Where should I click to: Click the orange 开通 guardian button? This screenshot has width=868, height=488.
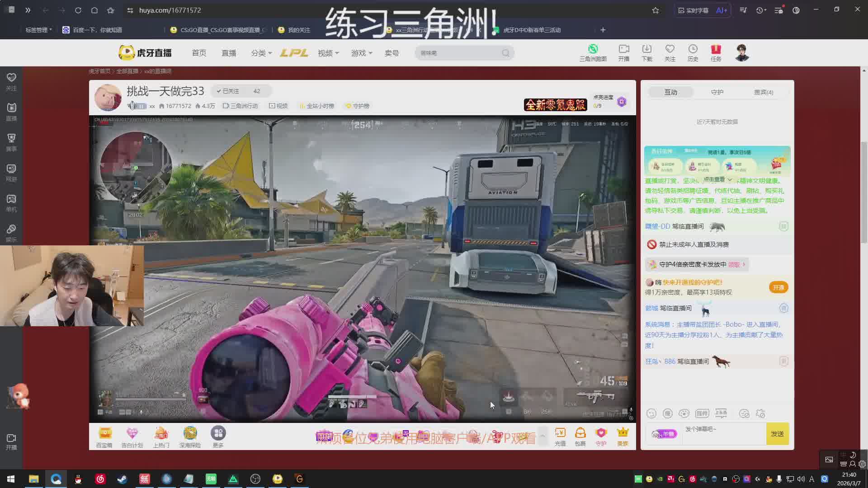click(778, 287)
